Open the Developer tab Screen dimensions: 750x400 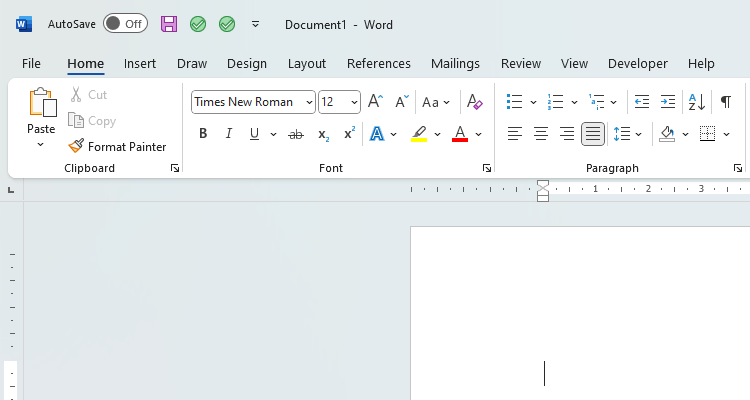pos(638,64)
